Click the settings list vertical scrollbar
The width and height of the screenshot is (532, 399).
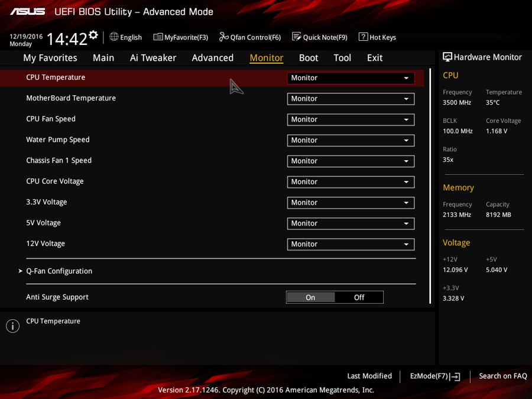(430, 186)
